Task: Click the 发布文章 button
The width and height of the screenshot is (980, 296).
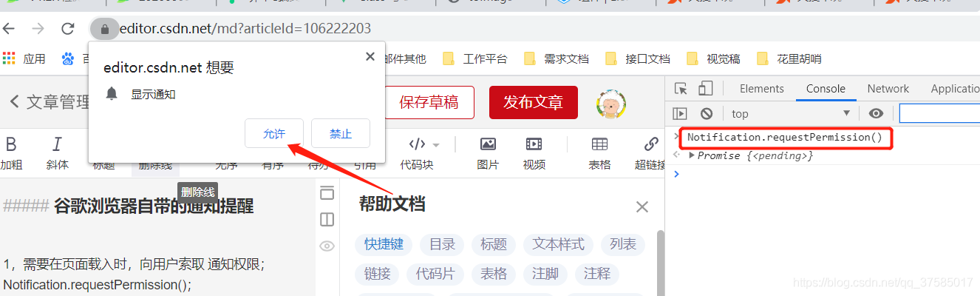Action: [534, 102]
